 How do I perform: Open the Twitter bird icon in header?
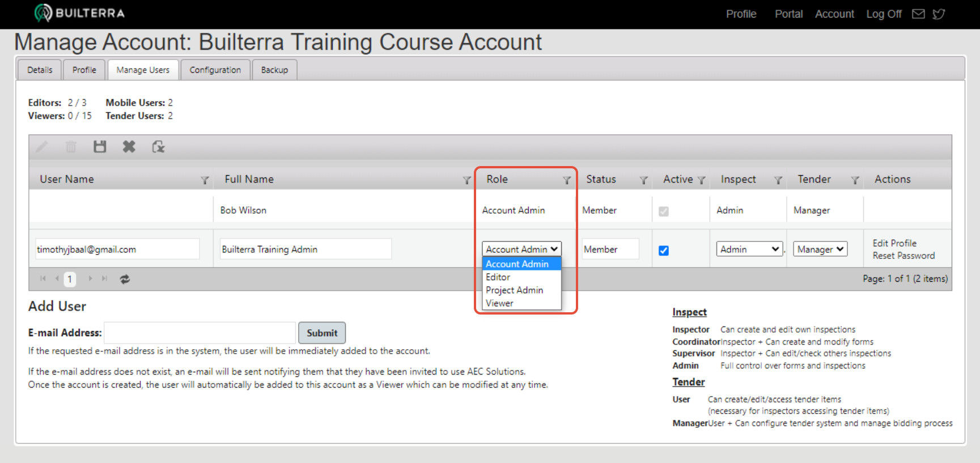[939, 14]
